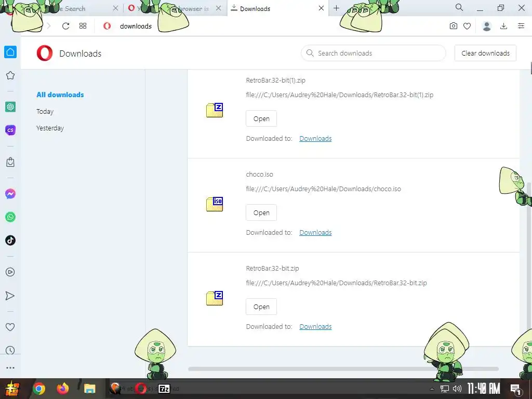Open TikTok in the sidebar

[10, 240]
